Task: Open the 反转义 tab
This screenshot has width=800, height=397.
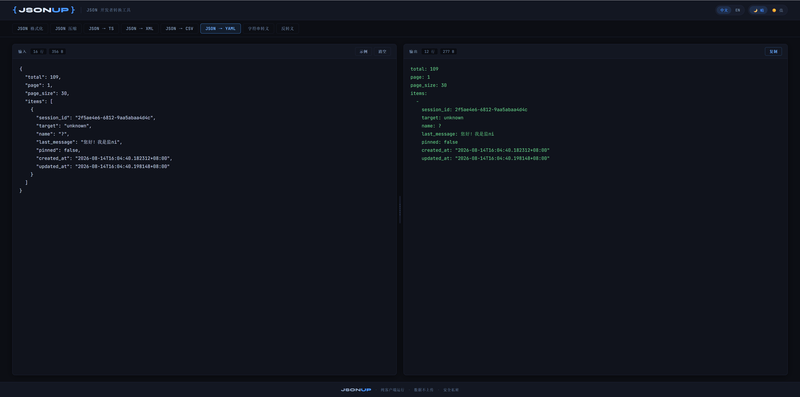Action: point(287,29)
